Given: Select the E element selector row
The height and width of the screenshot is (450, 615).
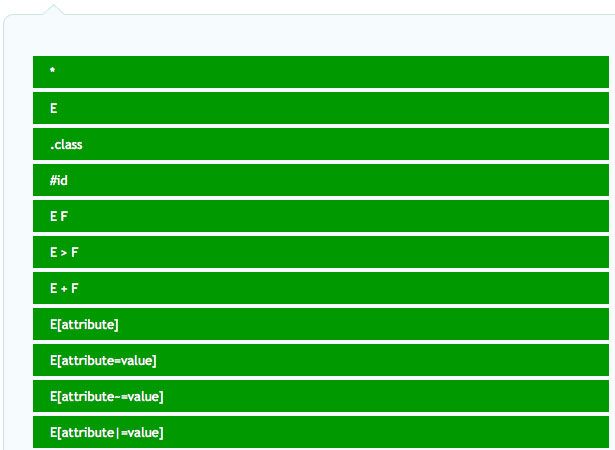Looking at the screenshot, I should (x=320, y=108).
